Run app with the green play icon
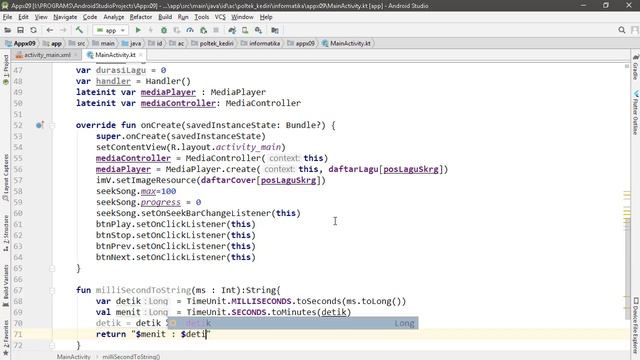The image size is (640, 360). pos(138,30)
